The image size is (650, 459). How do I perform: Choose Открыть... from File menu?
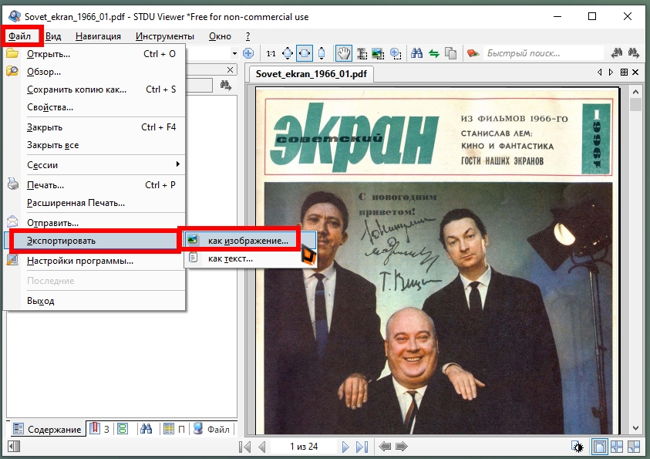(95, 54)
